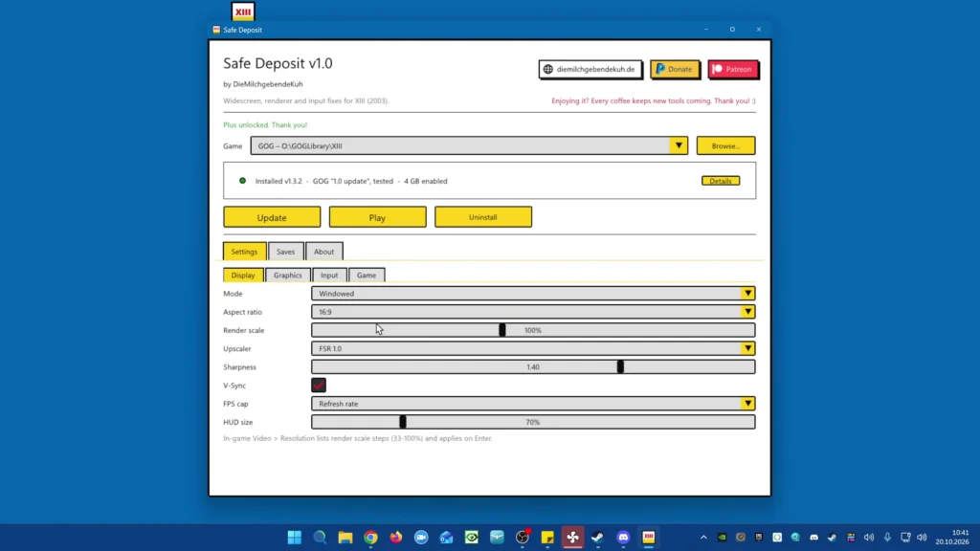This screenshot has height=551, width=980.
Task: Switch to the Settings tab
Action: click(244, 252)
